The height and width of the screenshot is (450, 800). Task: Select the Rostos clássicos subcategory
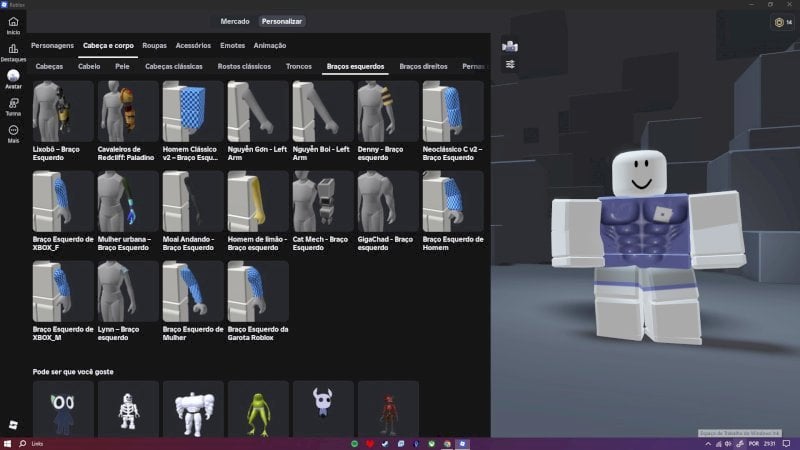(x=244, y=66)
